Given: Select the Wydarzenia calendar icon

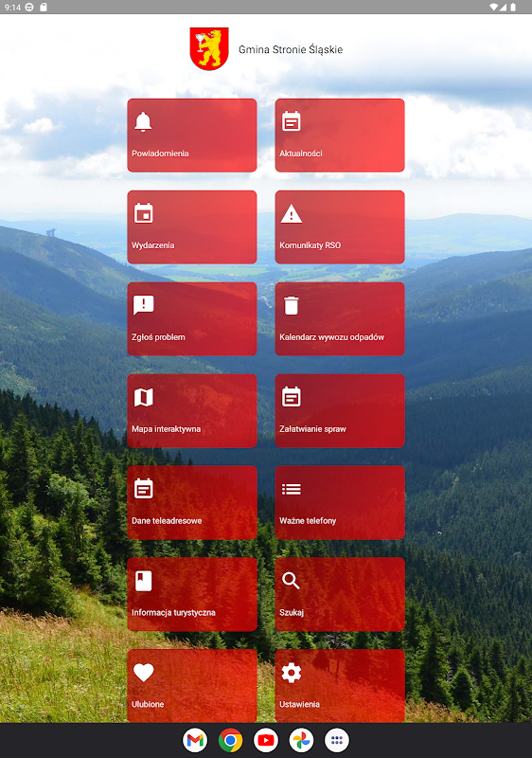Looking at the screenshot, I should 143,213.
